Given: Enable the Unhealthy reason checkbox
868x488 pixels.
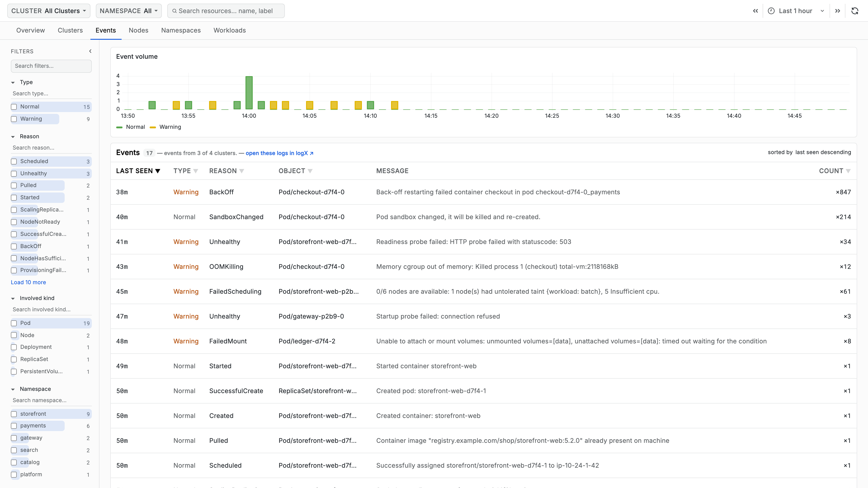Looking at the screenshot, I should click(14, 174).
